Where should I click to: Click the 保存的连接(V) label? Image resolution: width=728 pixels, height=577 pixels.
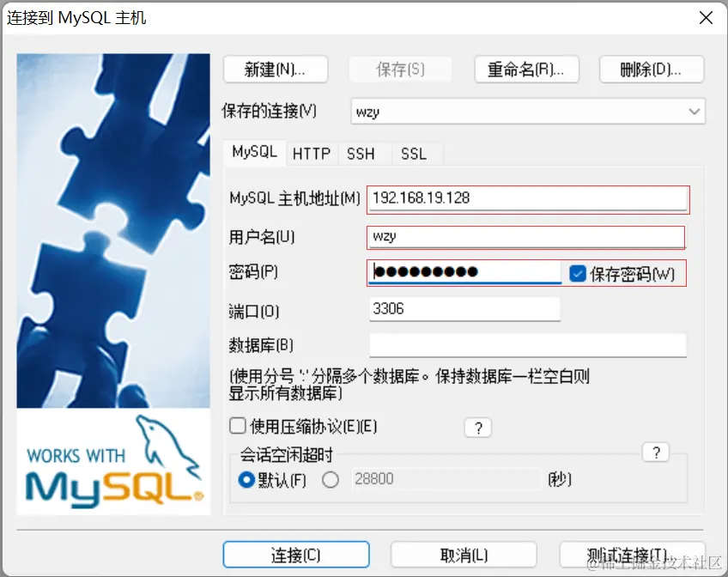point(270,111)
